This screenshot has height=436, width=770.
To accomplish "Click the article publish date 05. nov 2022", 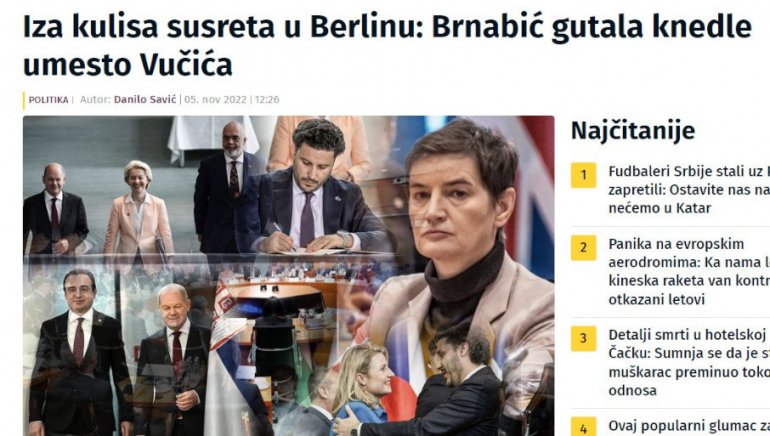I will pyautogui.click(x=215, y=100).
